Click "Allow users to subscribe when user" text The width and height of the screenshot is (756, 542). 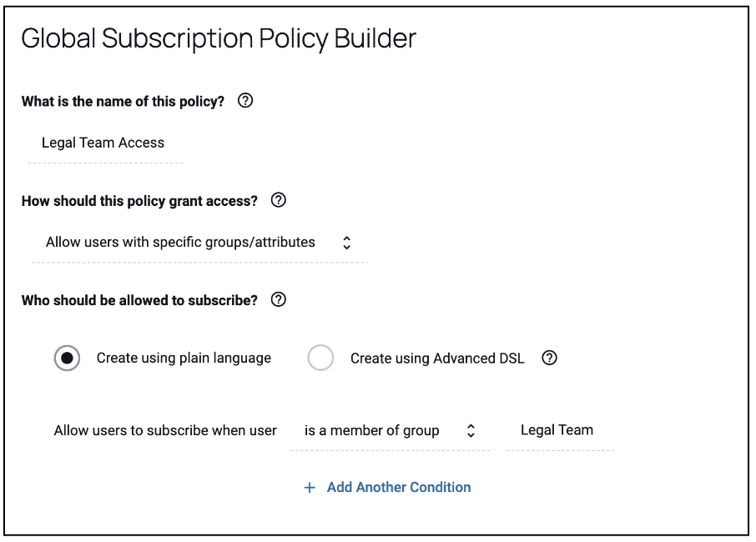[165, 431]
